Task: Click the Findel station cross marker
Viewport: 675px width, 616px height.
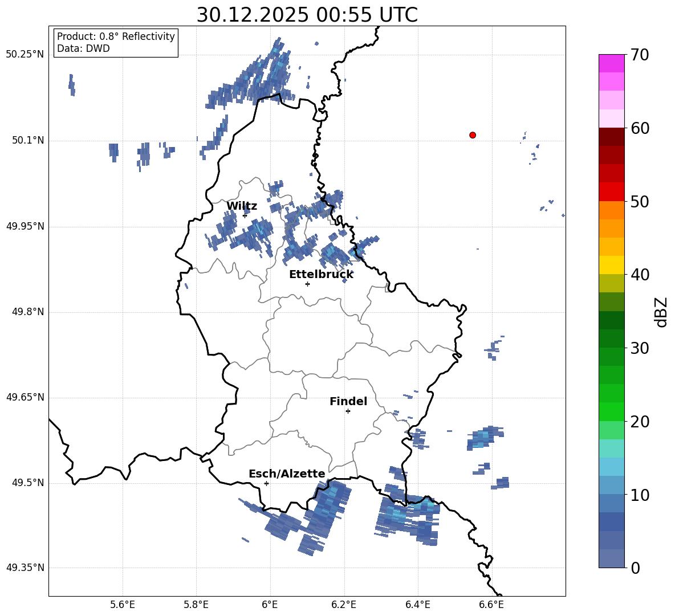Action: [x=348, y=411]
